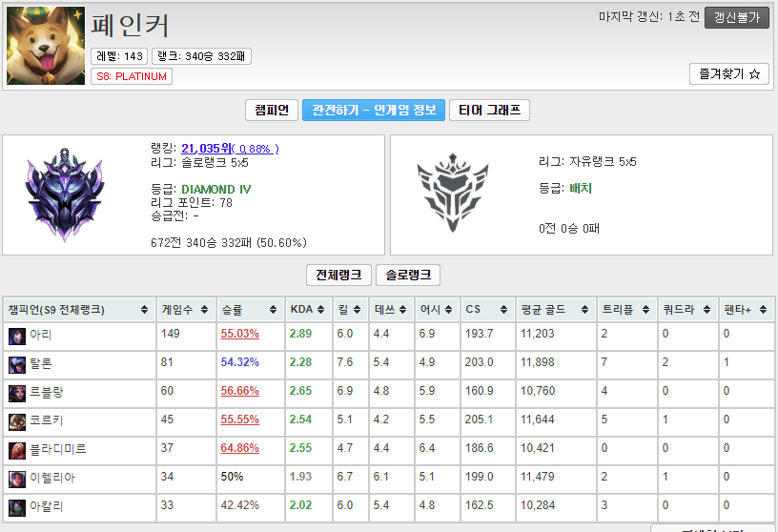Open the 티어 그래프 (tier graph) tab

(x=489, y=111)
